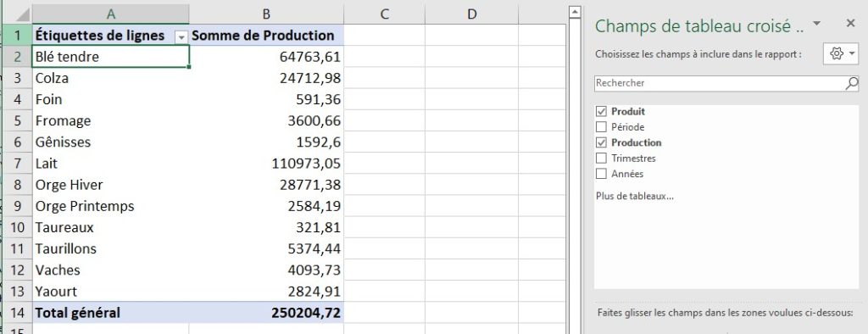This screenshot has width=868, height=334.
Task: Select the Yaourt cell
Action: 111,292
